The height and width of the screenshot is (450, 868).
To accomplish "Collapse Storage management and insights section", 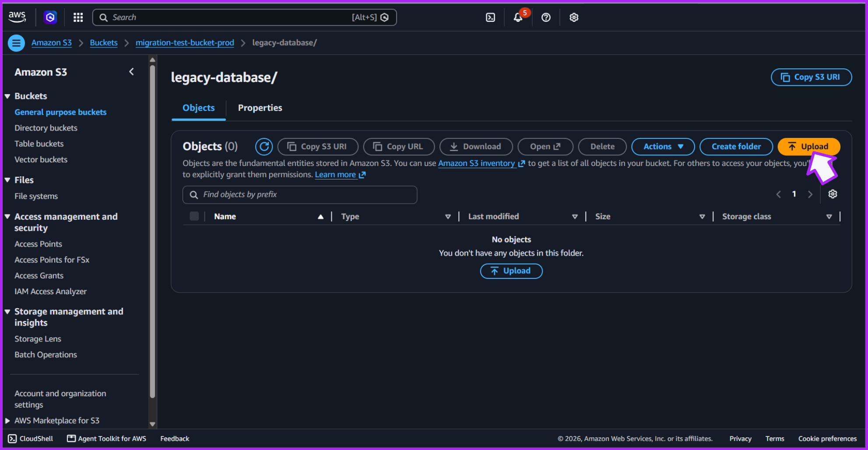I will tap(7, 312).
